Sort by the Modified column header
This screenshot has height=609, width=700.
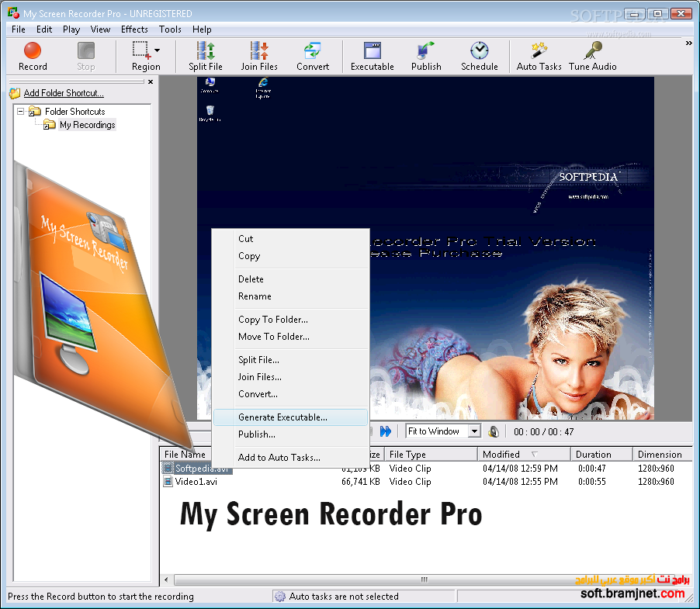524,454
